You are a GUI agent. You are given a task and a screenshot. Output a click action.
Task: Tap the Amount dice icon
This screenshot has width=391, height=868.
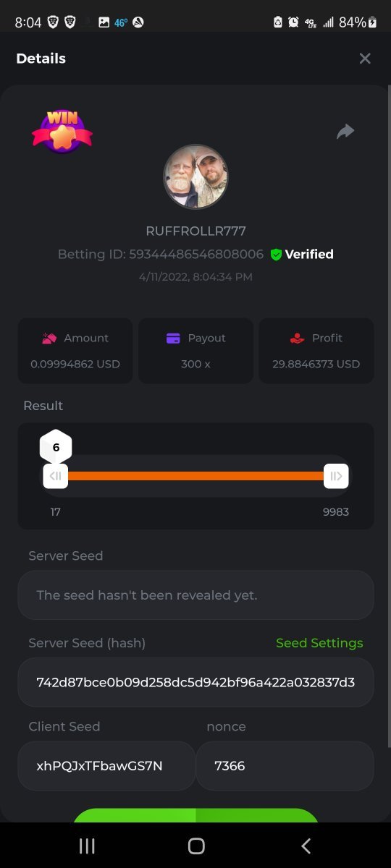tap(49, 338)
